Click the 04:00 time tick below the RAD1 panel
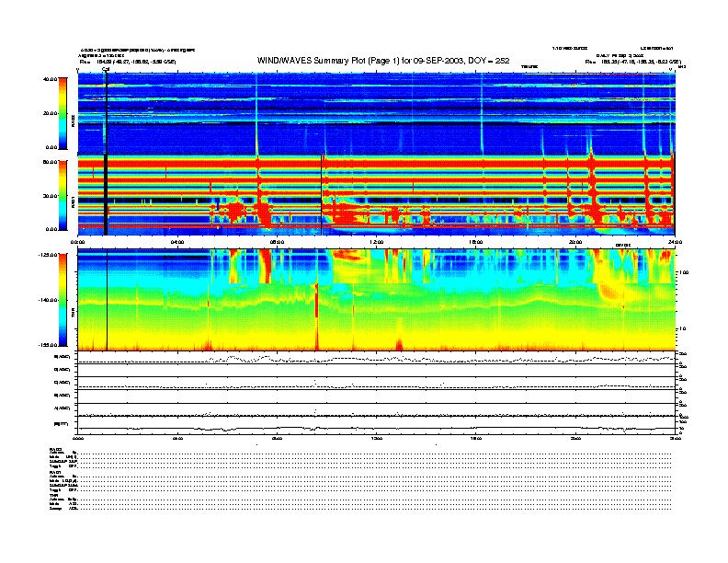 (176, 242)
